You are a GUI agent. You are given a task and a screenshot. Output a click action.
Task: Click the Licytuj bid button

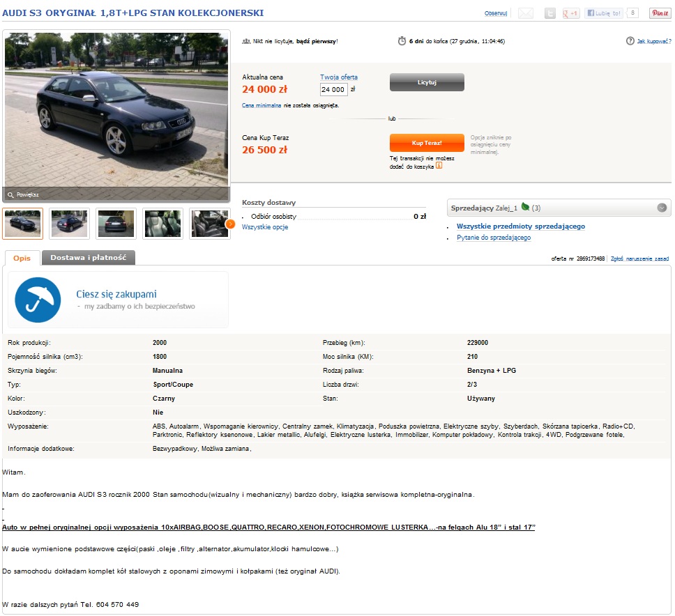pos(427,82)
